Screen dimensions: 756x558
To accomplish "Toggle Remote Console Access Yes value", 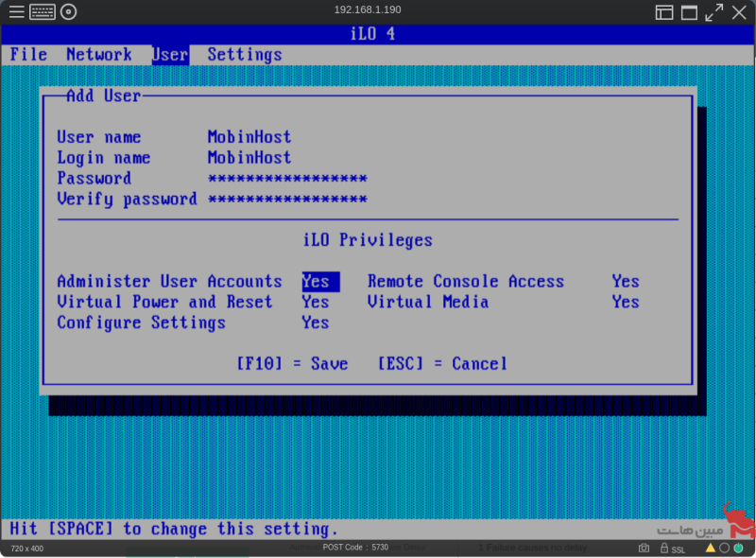I will 626,282.
